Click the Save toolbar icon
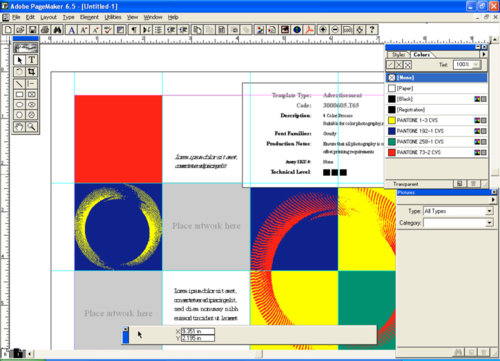The width and height of the screenshot is (500, 361). [x=32, y=30]
